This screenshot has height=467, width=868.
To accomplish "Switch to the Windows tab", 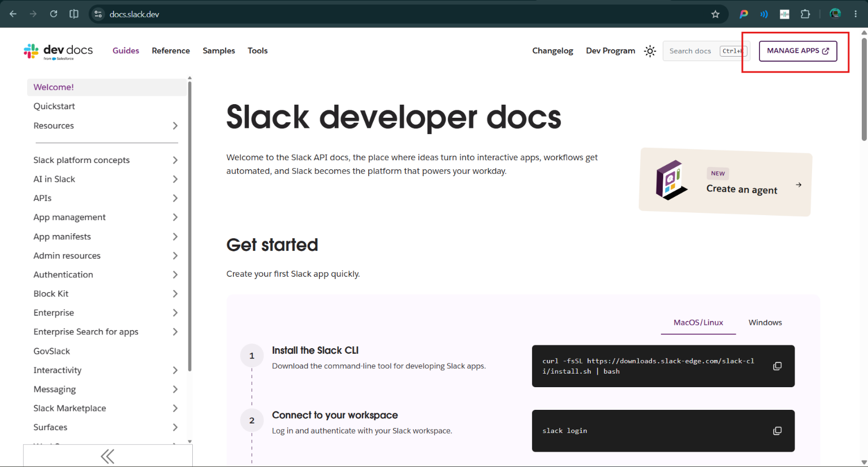I will click(x=765, y=323).
